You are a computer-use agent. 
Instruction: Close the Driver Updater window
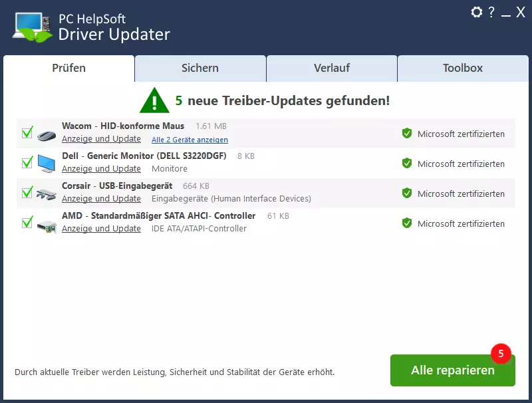click(x=521, y=12)
